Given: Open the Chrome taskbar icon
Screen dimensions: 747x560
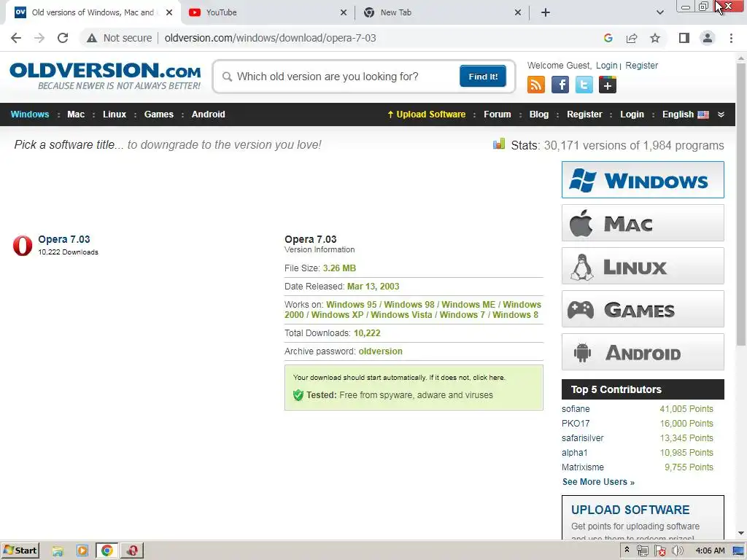Looking at the screenshot, I should [x=107, y=551].
